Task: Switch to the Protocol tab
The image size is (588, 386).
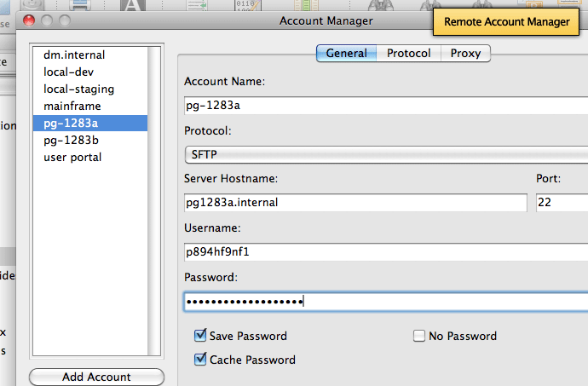Action: 409,54
